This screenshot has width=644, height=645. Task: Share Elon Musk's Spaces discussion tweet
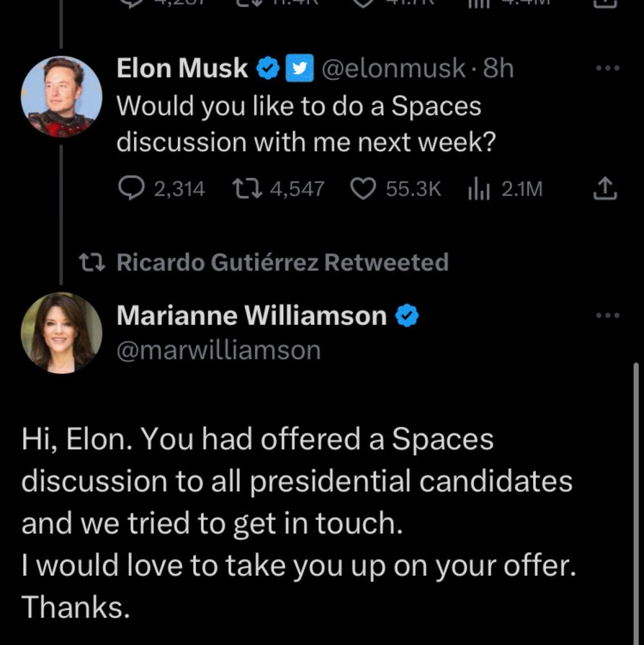coord(605,188)
